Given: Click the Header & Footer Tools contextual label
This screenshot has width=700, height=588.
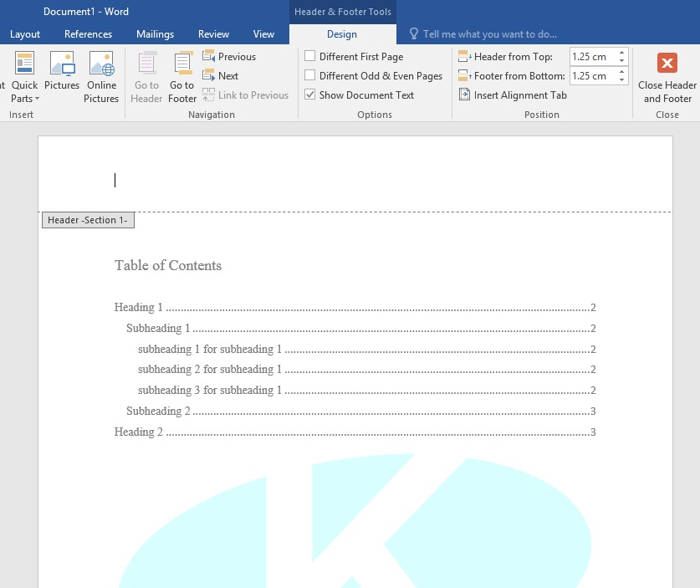Looking at the screenshot, I should pyautogui.click(x=342, y=12).
